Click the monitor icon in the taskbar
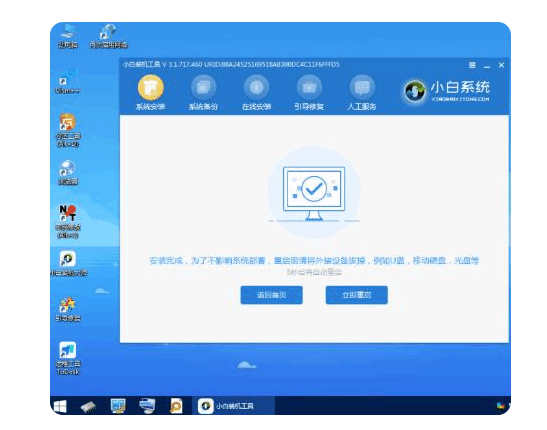The width and height of the screenshot is (547, 430). 118,406
